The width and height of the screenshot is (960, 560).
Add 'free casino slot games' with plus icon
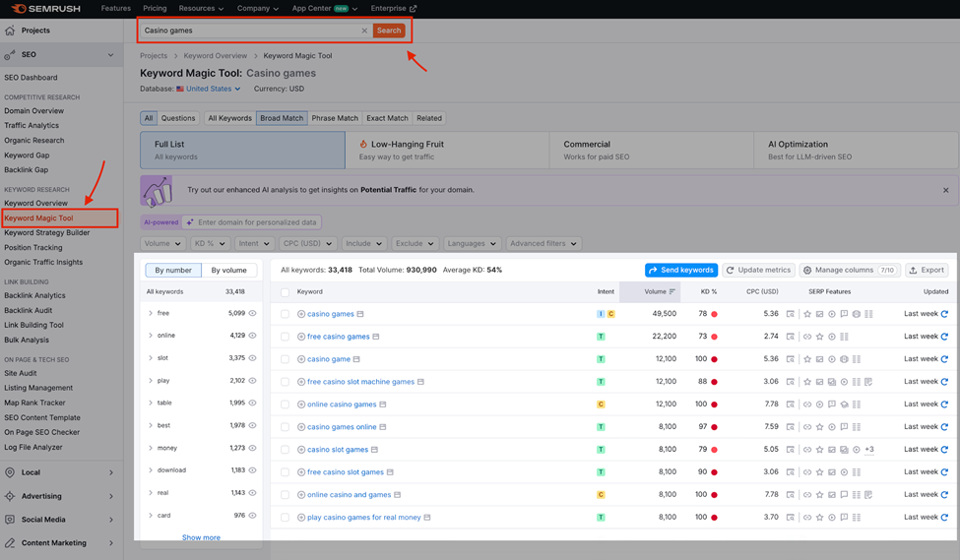301,472
